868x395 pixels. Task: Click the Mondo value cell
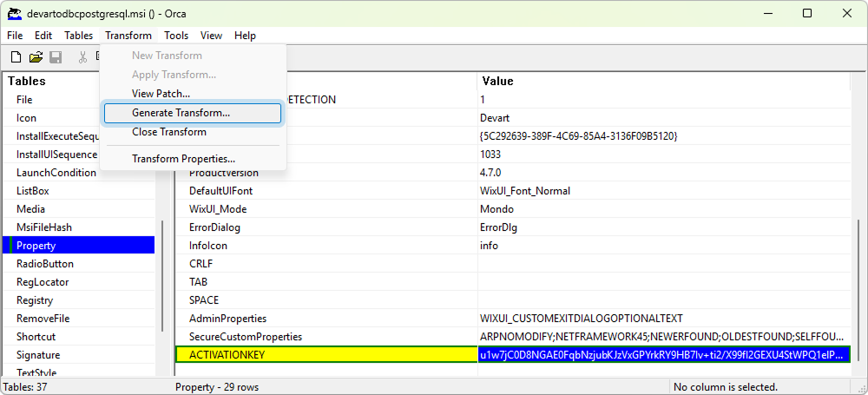coord(664,209)
